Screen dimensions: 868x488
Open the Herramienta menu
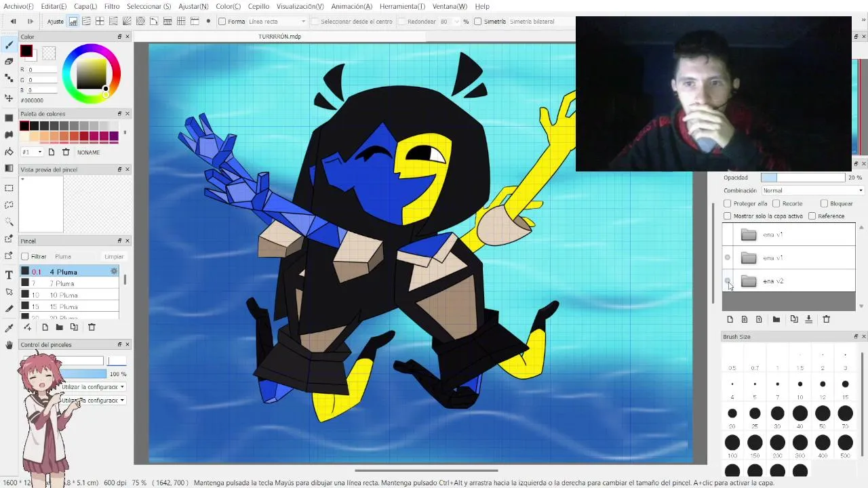pos(403,6)
